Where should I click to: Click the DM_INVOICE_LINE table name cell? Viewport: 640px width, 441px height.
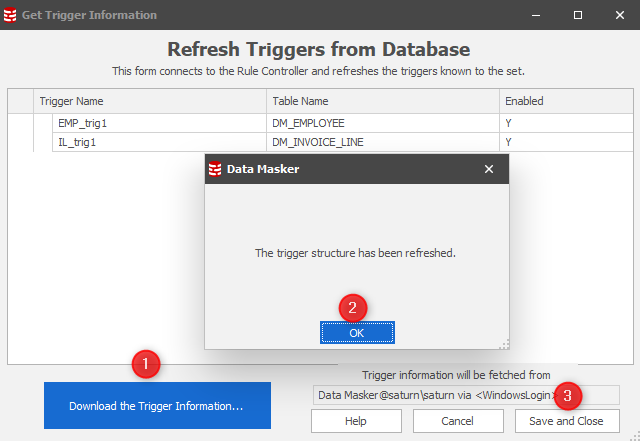click(318, 142)
